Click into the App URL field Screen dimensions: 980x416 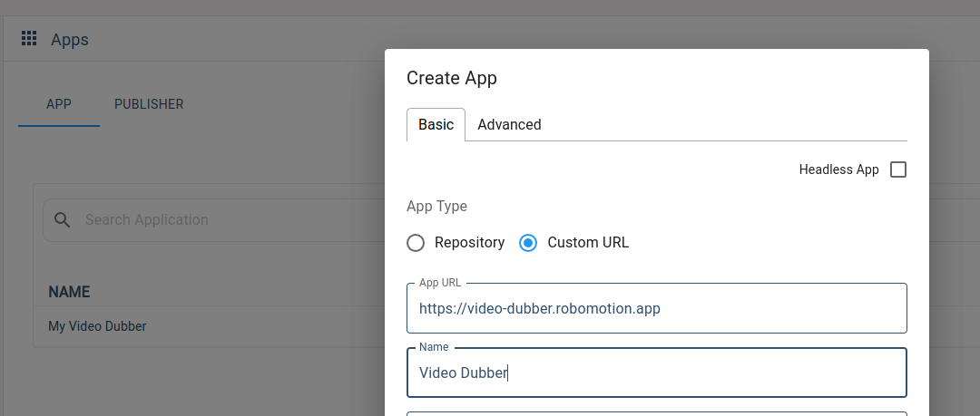(x=657, y=308)
